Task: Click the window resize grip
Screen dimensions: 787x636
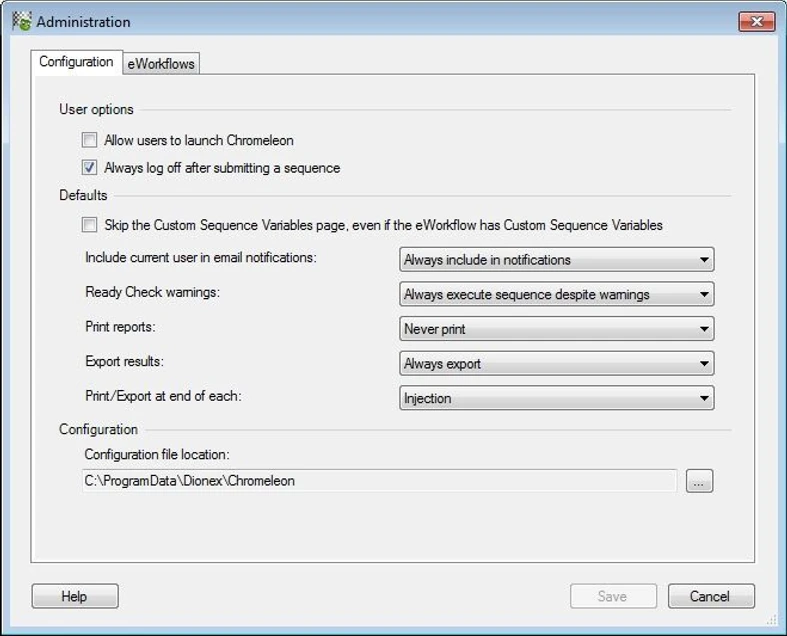Action: pos(771,621)
